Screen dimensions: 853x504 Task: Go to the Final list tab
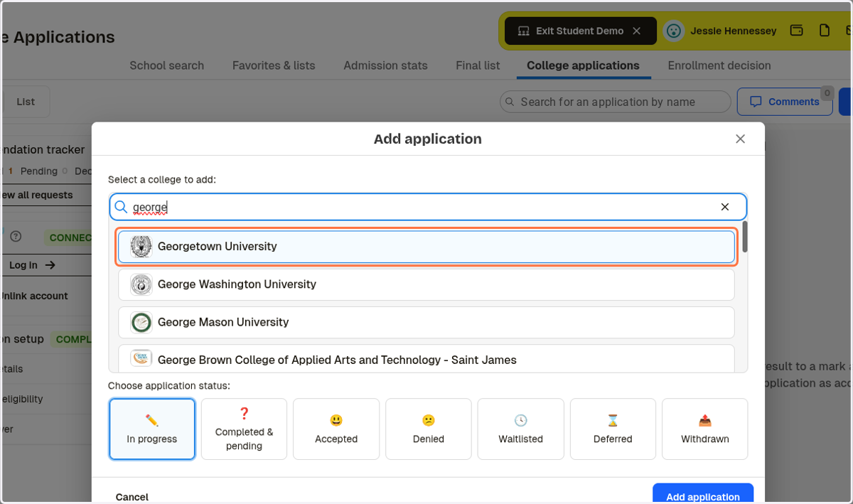[478, 65]
